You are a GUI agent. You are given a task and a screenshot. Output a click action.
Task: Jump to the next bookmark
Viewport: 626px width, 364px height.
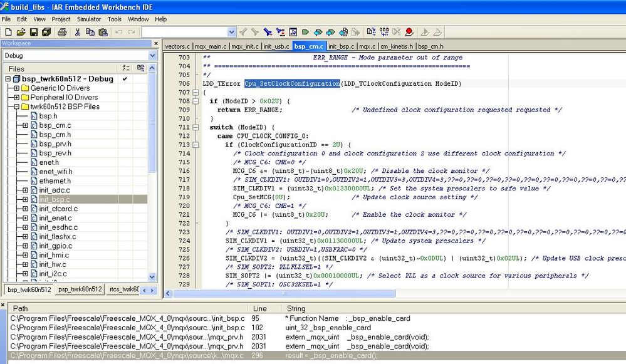point(331,32)
